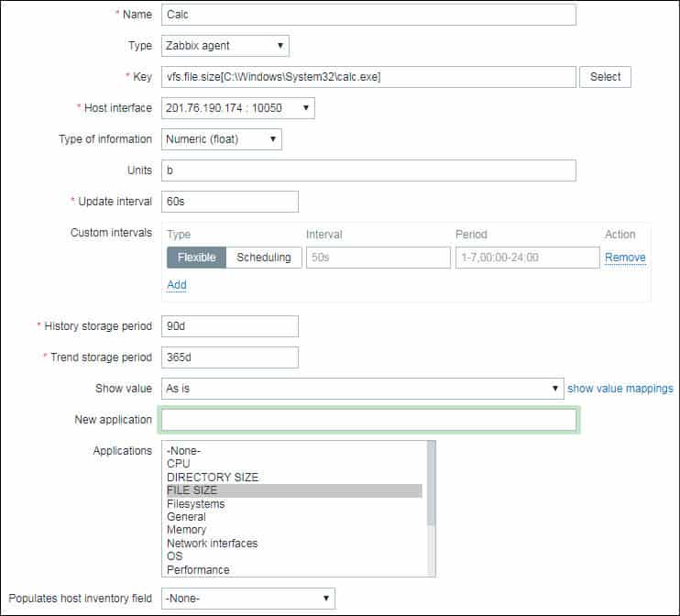This screenshot has height=616, width=680.
Task: Select -None- in Applications list
Action: pyautogui.click(x=294, y=451)
